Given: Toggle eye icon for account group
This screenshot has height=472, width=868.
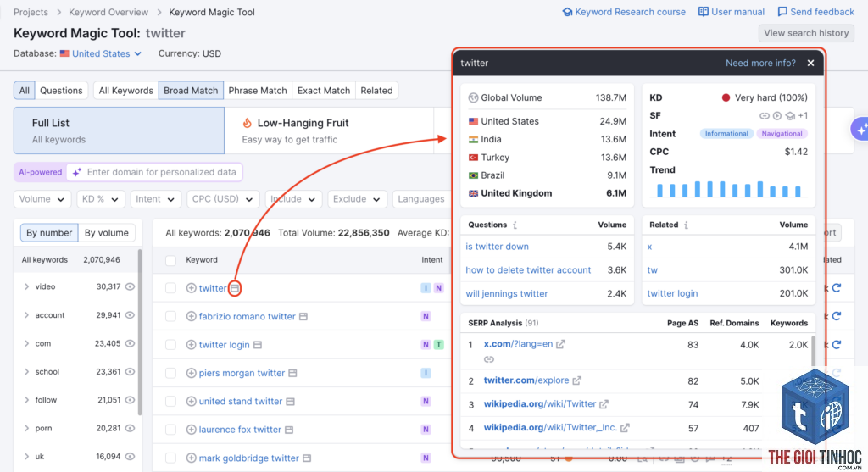Looking at the screenshot, I should click(130, 315).
